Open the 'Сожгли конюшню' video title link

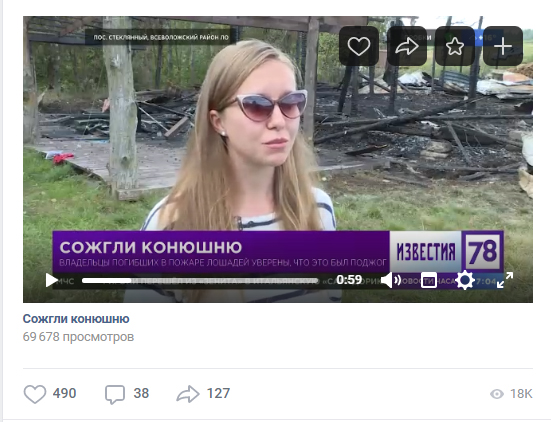pos(76,319)
